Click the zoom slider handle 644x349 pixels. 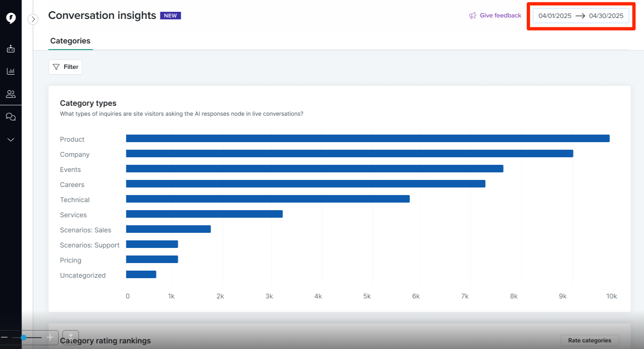click(24, 338)
